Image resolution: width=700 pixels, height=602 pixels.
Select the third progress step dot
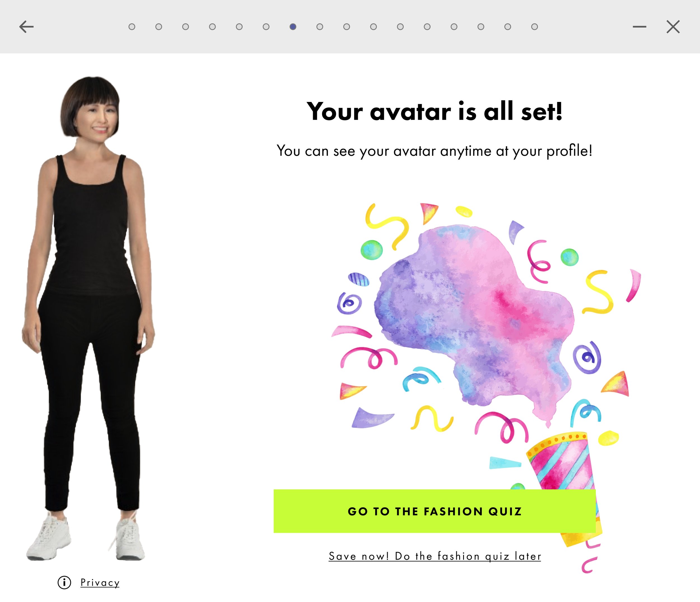tap(185, 27)
